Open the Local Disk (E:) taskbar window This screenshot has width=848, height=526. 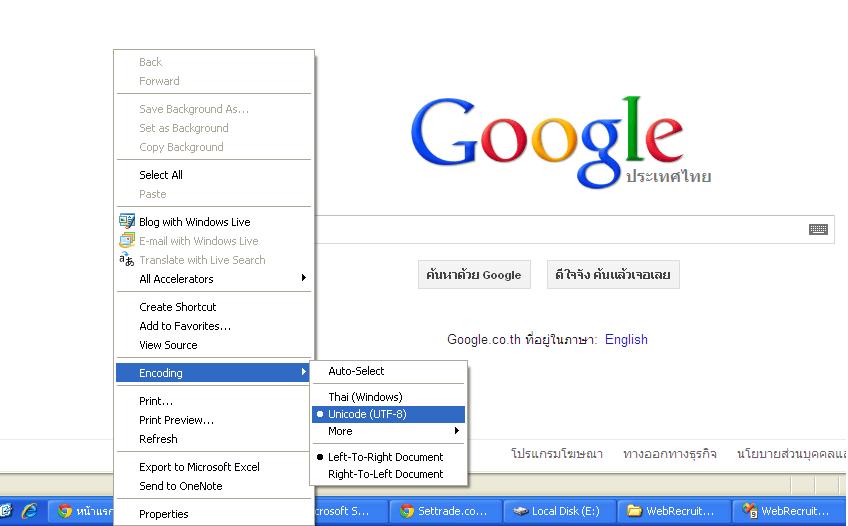pos(557,511)
